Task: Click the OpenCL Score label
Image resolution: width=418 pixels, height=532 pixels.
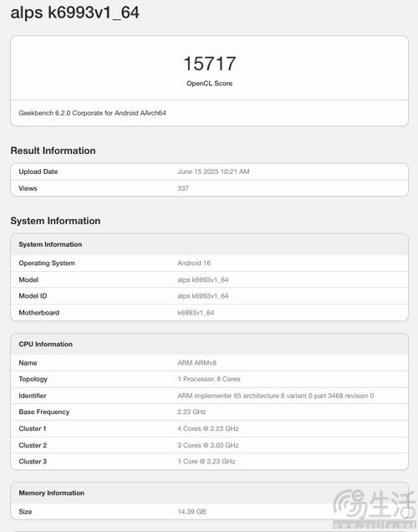Action: (x=210, y=84)
